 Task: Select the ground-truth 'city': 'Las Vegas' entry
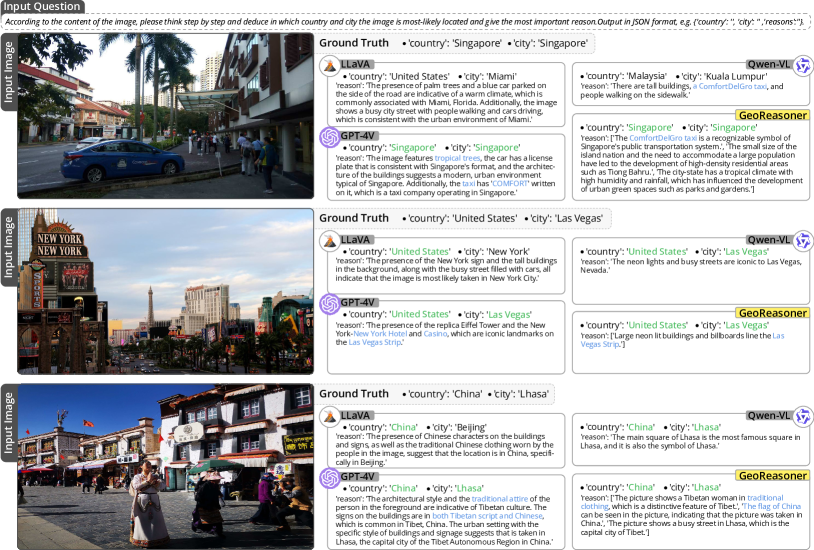[x=564, y=219]
